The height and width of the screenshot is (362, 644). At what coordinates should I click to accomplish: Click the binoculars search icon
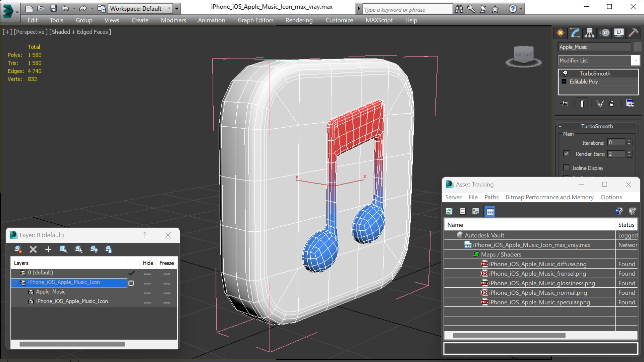pyautogui.click(x=459, y=9)
